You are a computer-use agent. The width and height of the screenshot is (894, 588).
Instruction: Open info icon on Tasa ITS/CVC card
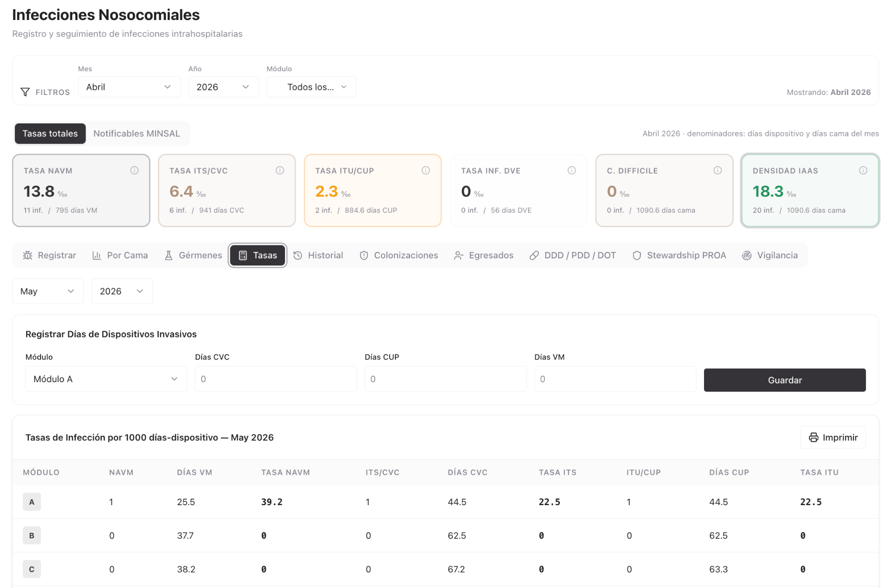pos(280,170)
